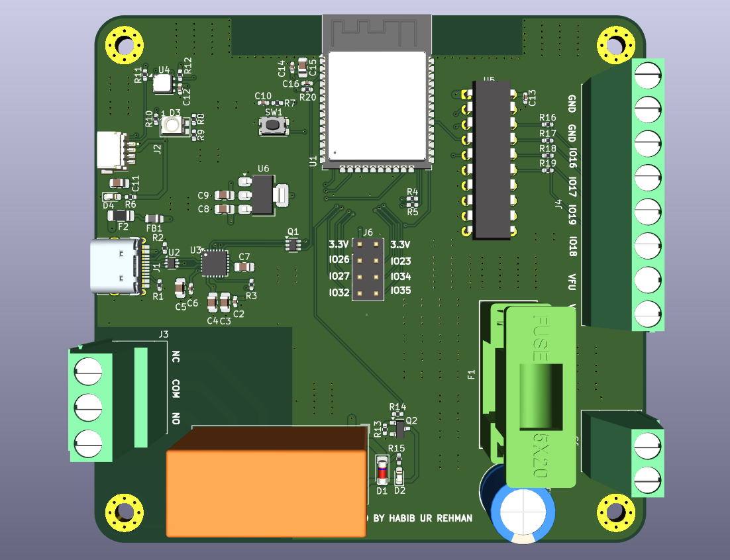Select transistor Q2
Screen dimensions: 730x560
(399, 429)
